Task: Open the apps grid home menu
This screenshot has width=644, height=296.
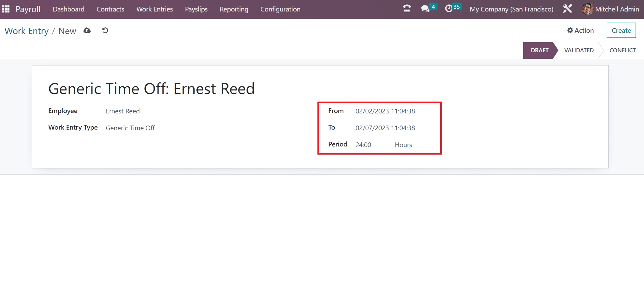Action: point(6,9)
